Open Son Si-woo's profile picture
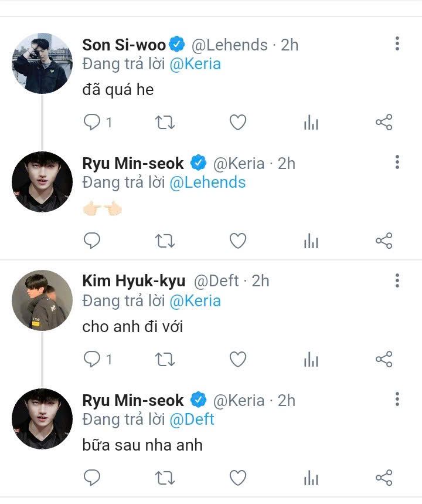 click(42, 63)
